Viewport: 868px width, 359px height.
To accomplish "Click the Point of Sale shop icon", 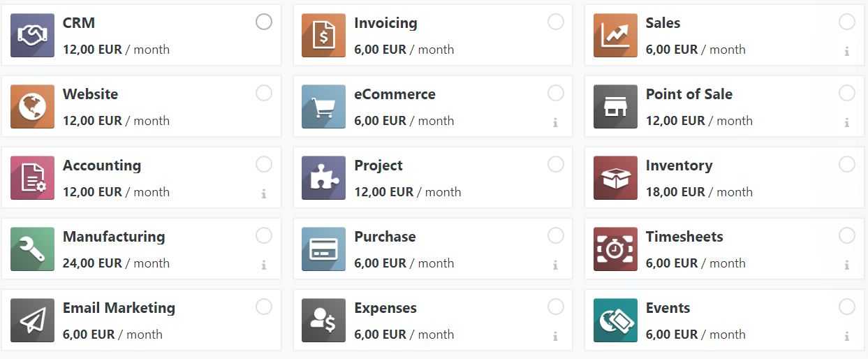I will [615, 106].
